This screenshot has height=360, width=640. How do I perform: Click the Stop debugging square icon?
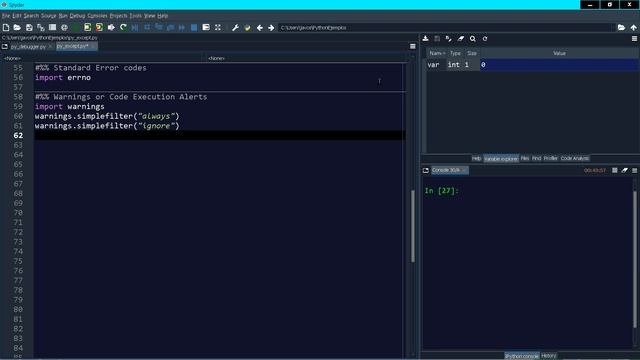point(194,27)
